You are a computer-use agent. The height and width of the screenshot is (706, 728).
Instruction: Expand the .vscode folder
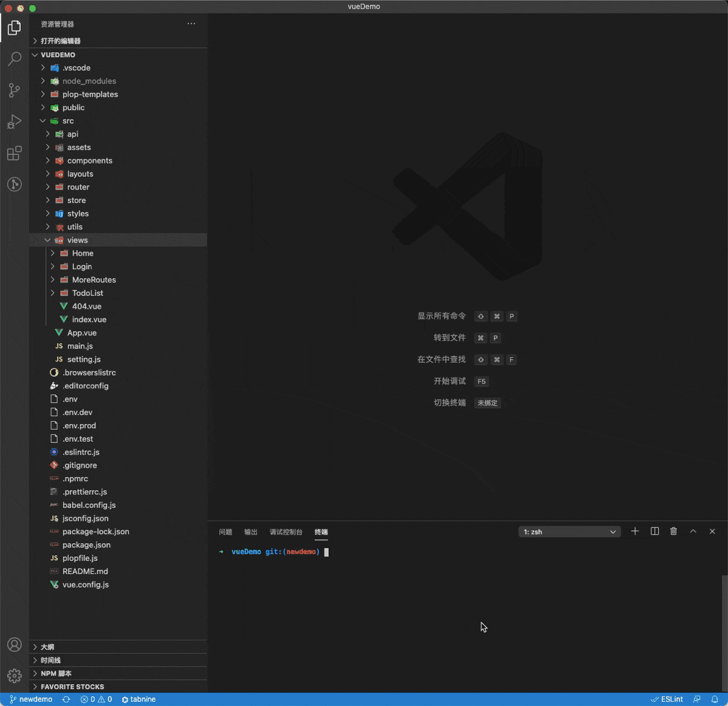(118, 68)
